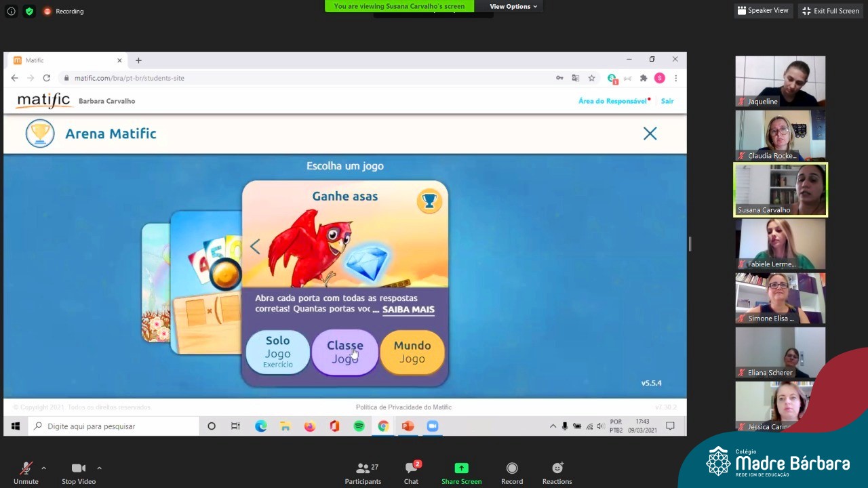The height and width of the screenshot is (488, 868).
Task: Expand video options arrow beside Stop Video
Action: (99, 468)
